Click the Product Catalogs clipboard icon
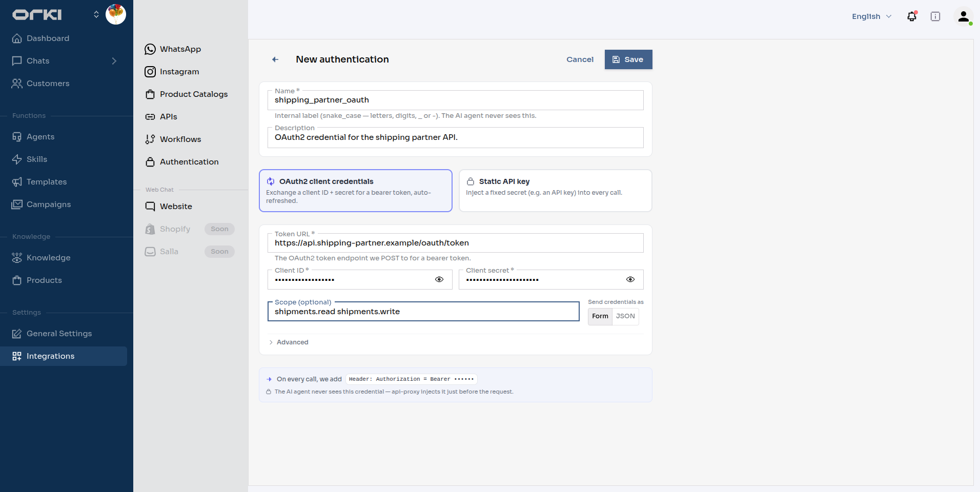The width and height of the screenshot is (980, 492). pos(150,94)
